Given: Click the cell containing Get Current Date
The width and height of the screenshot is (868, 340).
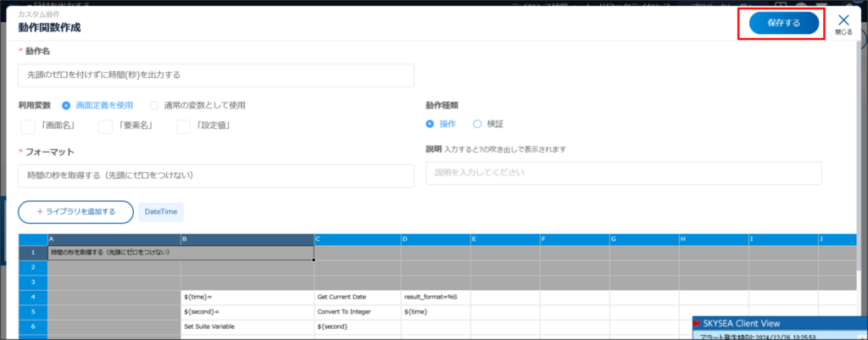Looking at the screenshot, I should point(357,297).
